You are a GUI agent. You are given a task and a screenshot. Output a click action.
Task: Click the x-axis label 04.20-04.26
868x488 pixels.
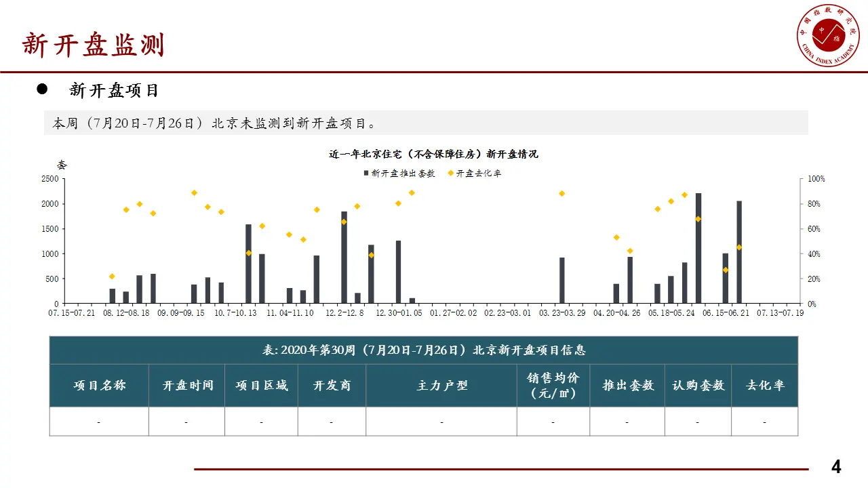(x=617, y=314)
